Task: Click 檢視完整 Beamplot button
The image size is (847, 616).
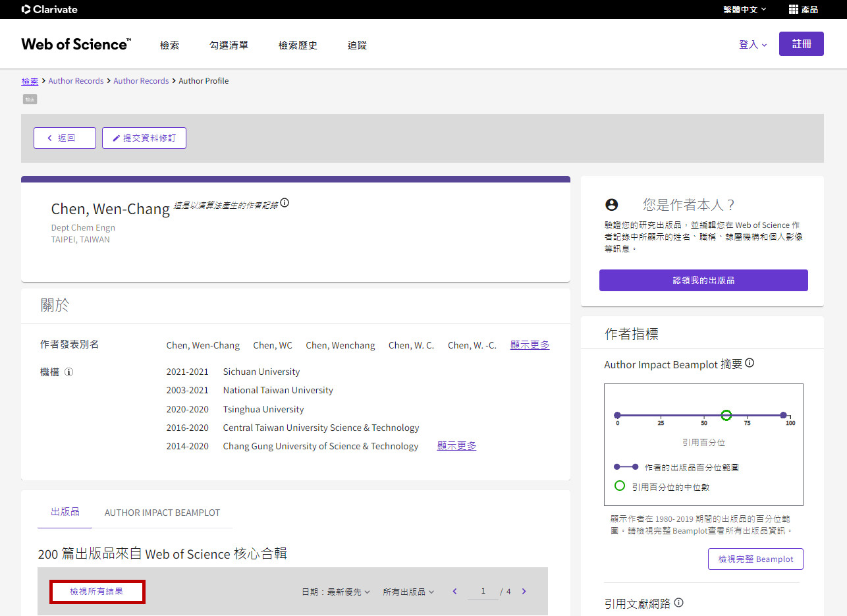Action: click(755, 559)
